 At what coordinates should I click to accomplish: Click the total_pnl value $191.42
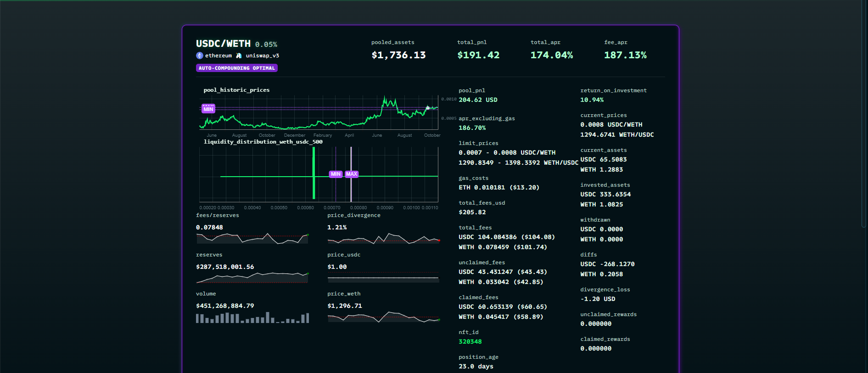coord(478,55)
